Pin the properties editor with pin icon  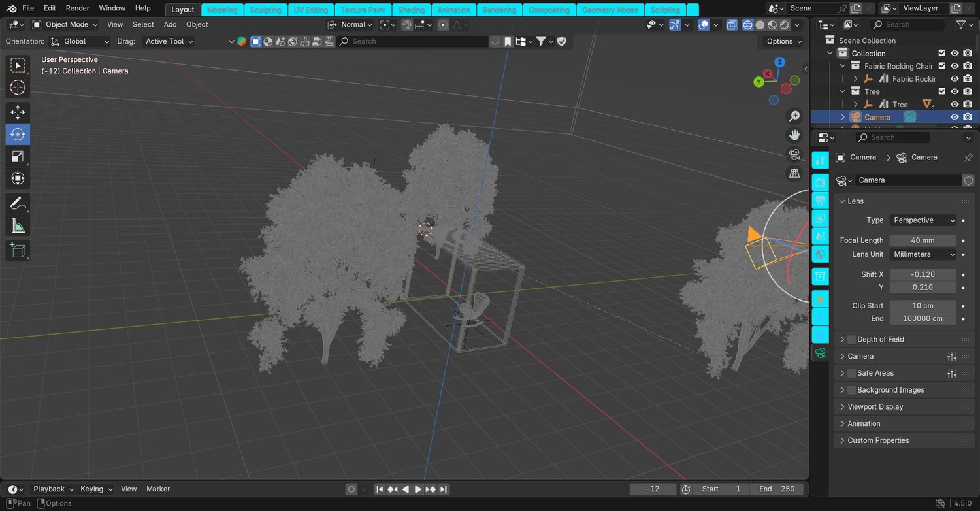click(968, 157)
